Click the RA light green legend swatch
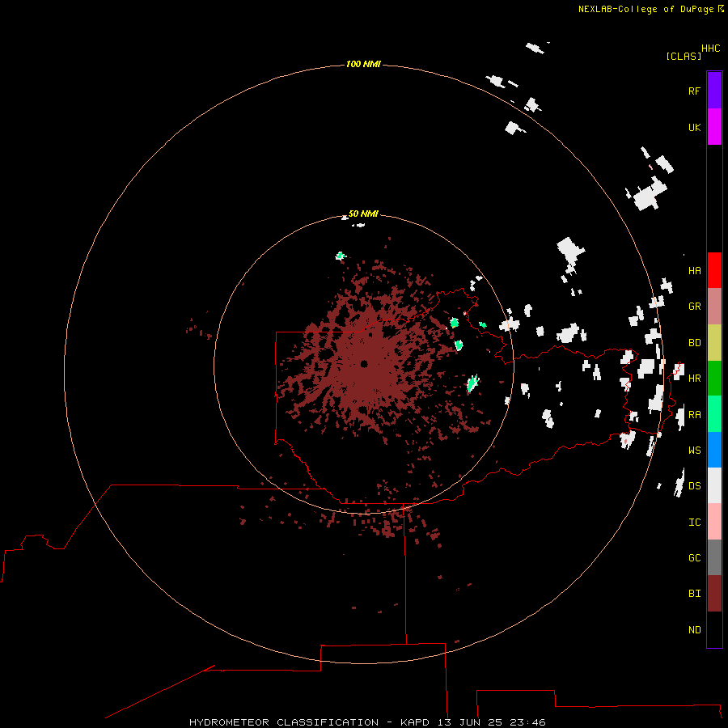The width and height of the screenshot is (728, 728). (714, 414)
